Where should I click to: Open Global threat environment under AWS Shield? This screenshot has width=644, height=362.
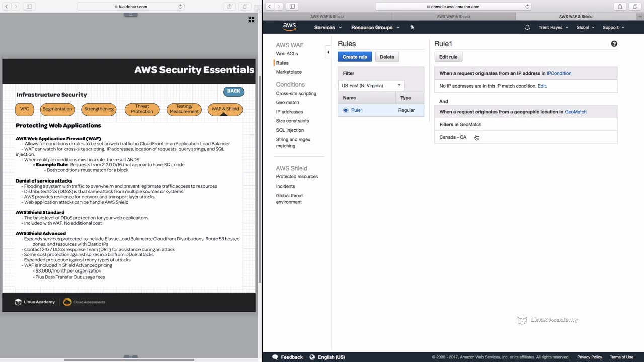(289, 199)
